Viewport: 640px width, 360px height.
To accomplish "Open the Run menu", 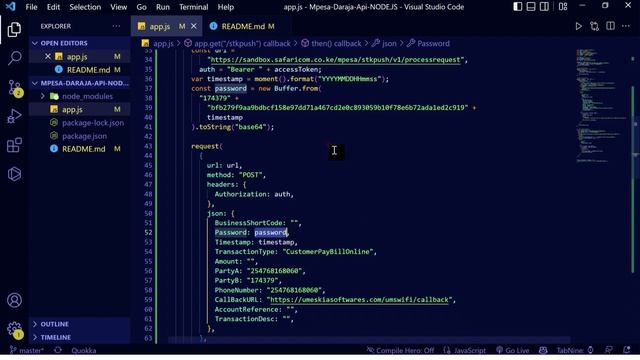I will coord(162,7).
